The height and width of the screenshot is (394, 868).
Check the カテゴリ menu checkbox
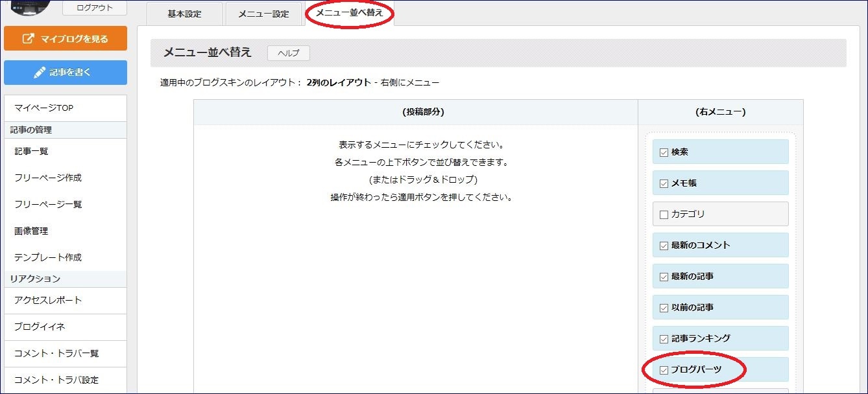point(664,214)
